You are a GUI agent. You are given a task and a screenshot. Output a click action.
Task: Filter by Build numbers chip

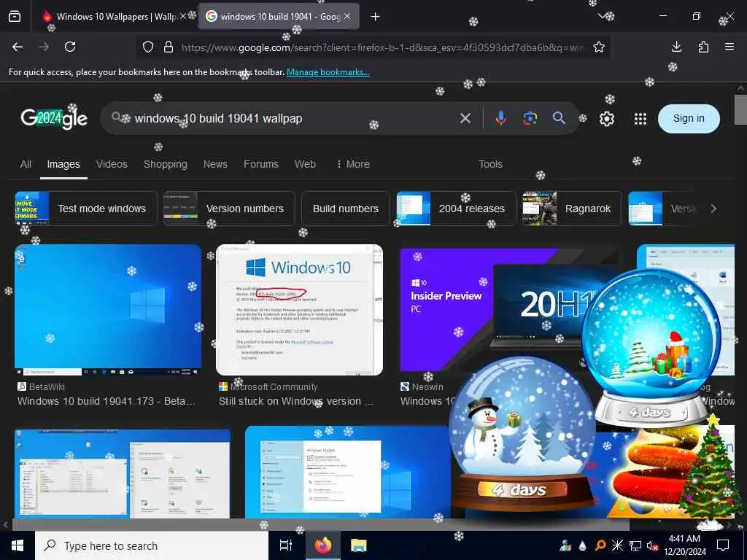(345, 209)
